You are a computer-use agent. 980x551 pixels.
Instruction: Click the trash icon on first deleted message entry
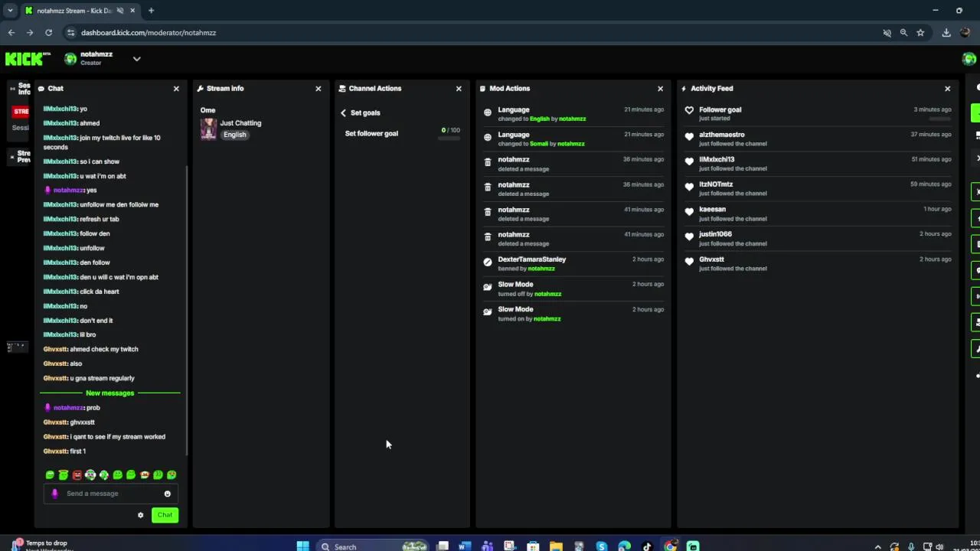488,162
